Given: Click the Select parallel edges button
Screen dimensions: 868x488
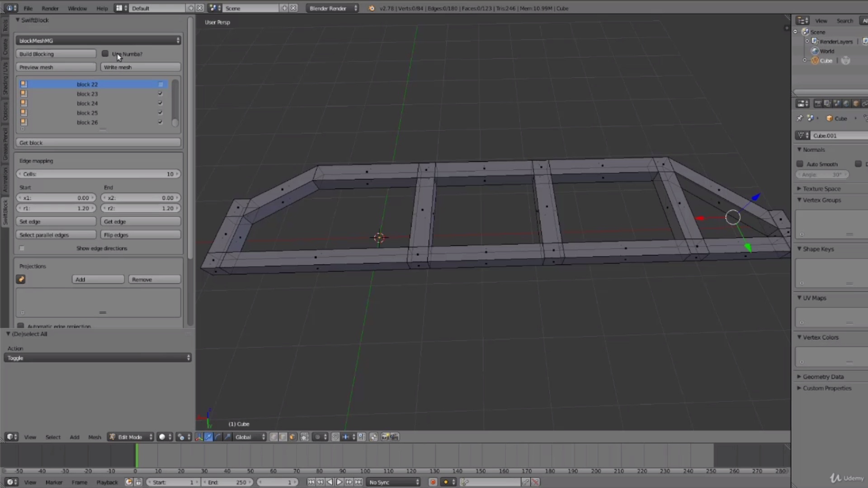Looking at the screenshot, I should pos(56,235).
